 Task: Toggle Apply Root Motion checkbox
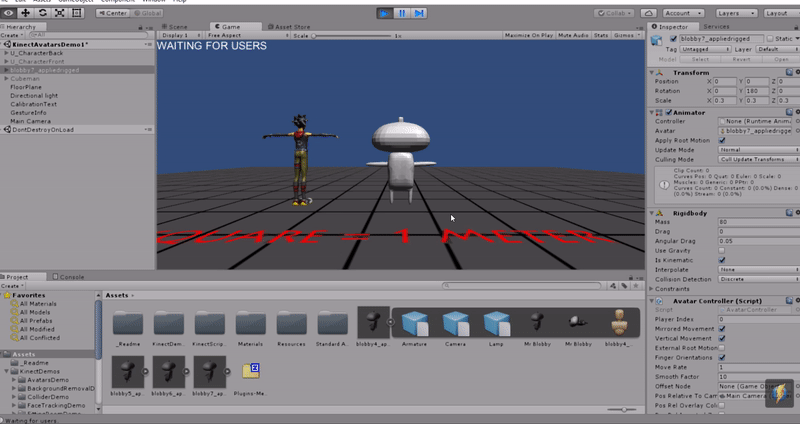(x=722, y=140)
